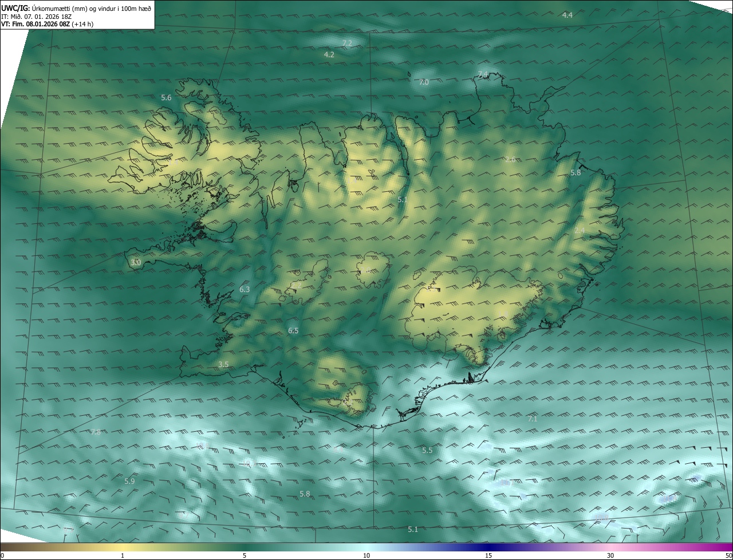Click the colorbar tick label 30

(x=610, y=555)
